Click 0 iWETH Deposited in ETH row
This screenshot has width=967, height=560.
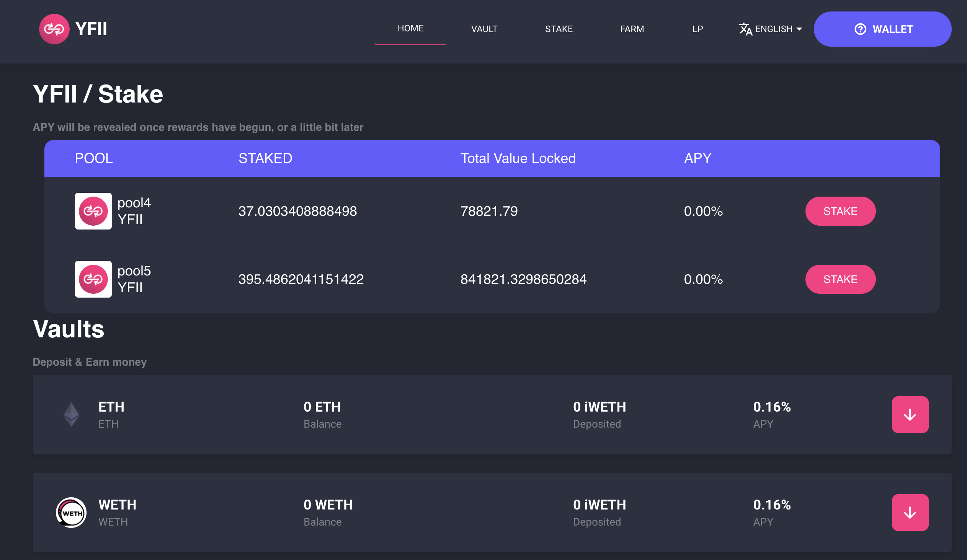click(599, 407)
